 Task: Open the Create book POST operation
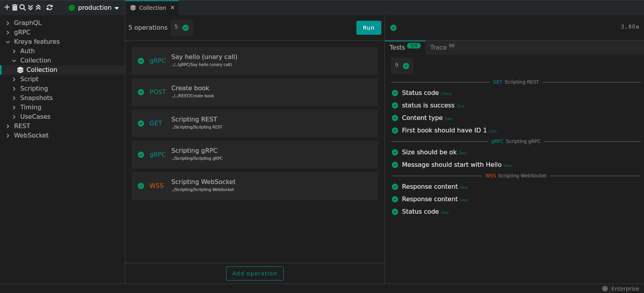[x=254, y=92]
